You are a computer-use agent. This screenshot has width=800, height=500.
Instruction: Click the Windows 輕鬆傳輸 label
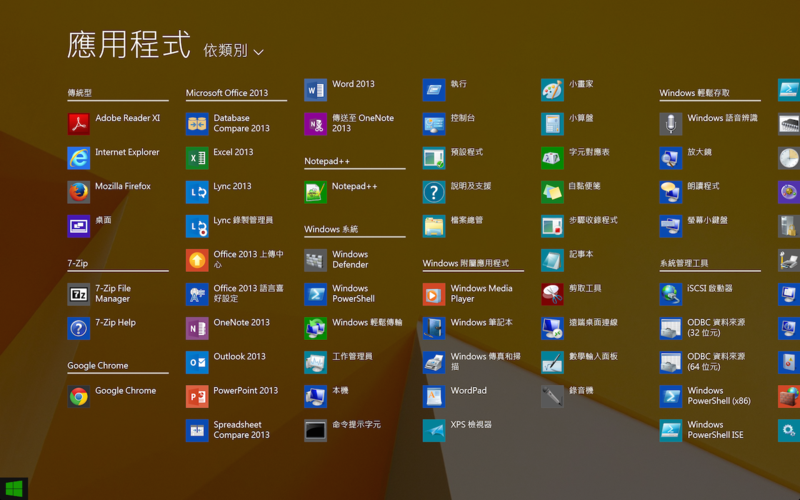click(x=367, y=322)
